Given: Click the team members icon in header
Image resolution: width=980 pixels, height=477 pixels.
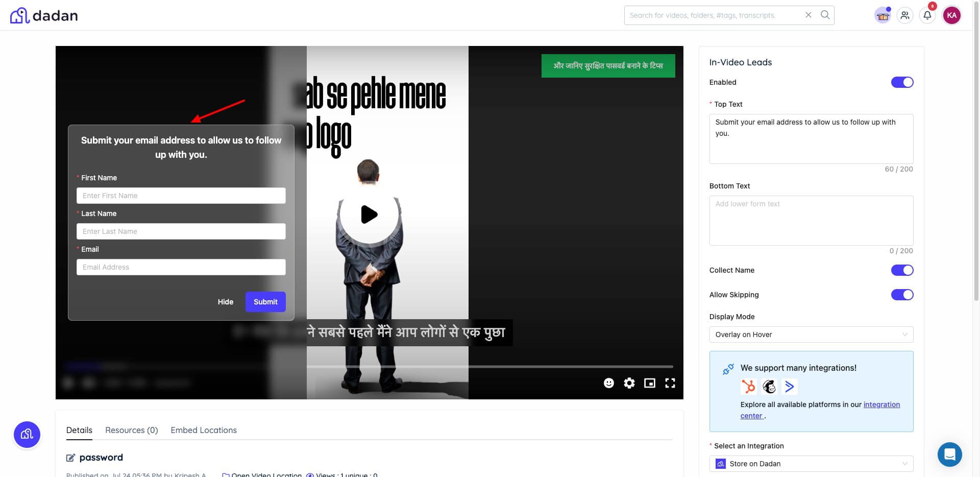Looking at the screenshot, I should (904, 15).
